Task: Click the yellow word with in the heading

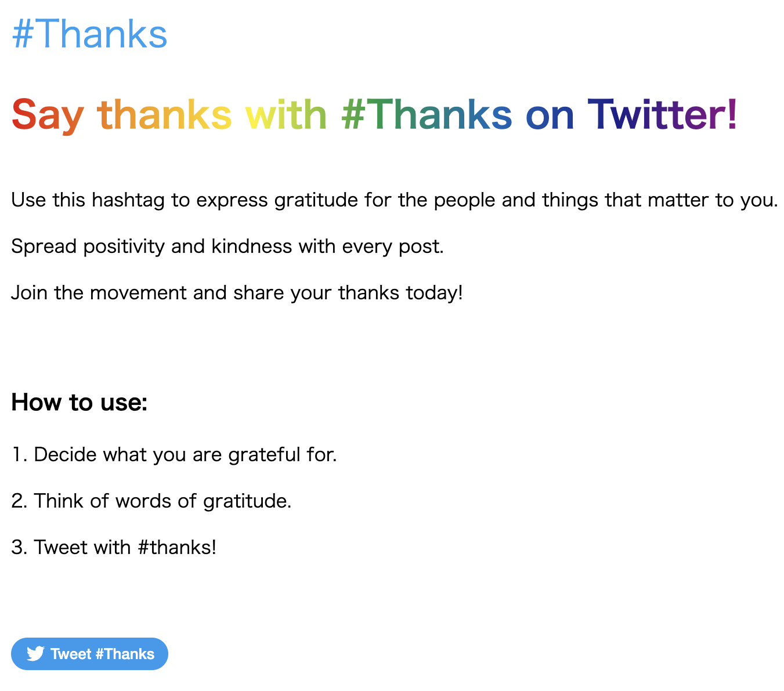Action: [x=287, y=114]
